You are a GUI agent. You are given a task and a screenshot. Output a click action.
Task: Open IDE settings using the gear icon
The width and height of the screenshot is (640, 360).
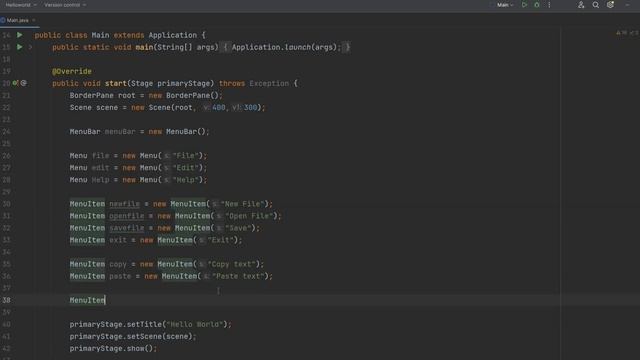[610, 5]
